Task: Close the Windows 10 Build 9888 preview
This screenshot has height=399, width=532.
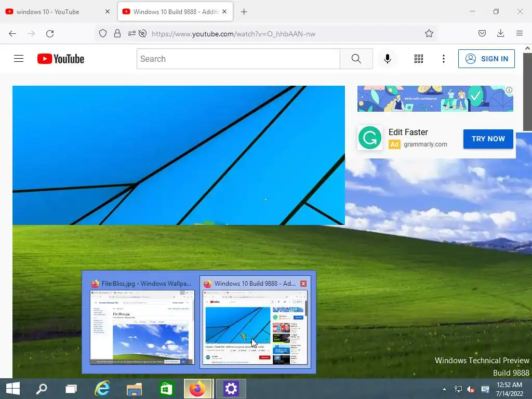Action: (x=303, y=284)
